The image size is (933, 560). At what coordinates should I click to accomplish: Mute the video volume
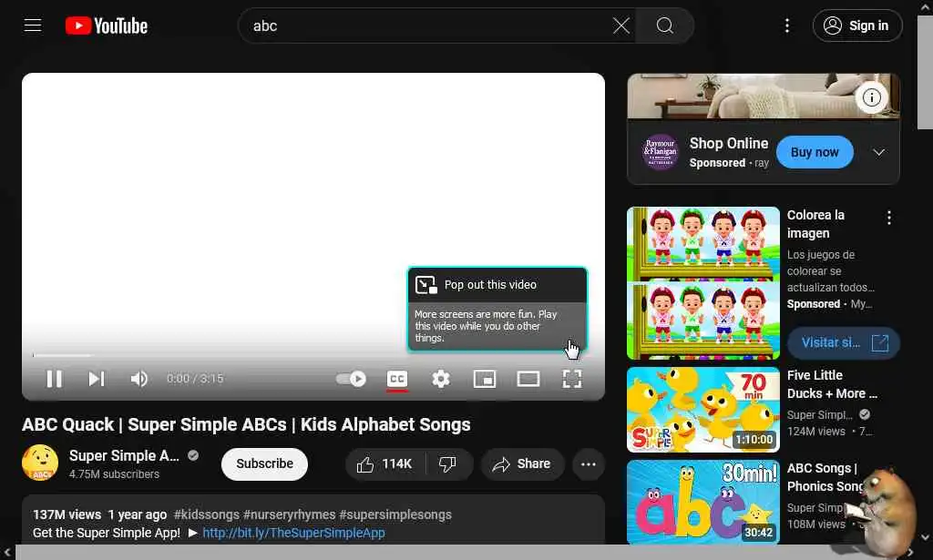(x=138, y=379)
